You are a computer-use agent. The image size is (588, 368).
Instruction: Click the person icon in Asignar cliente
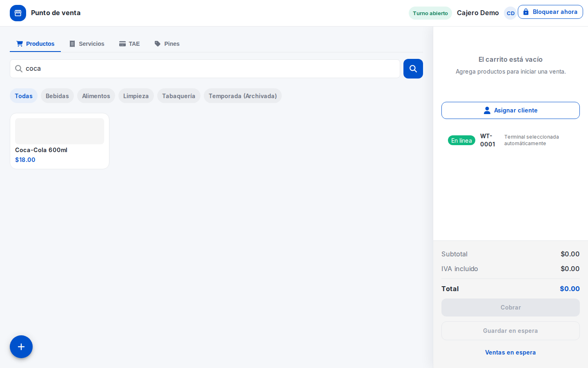coord(487,110)
